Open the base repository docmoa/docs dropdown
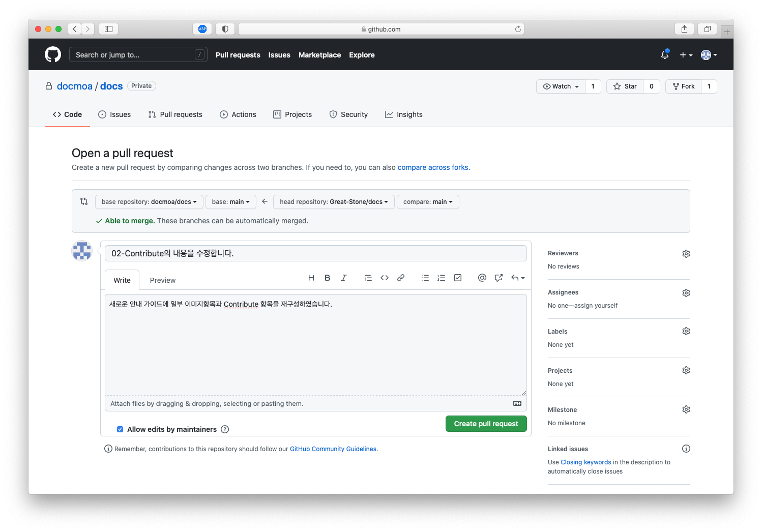The image size is (762, 532). tap(149, 202)
